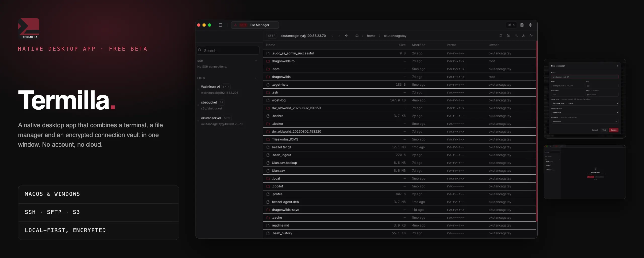Select the okutanserver SFTP connection

click(x=228, y=121)
